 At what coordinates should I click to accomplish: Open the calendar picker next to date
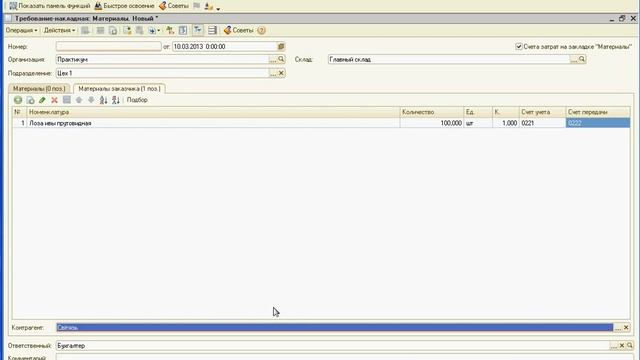(281, 47)
